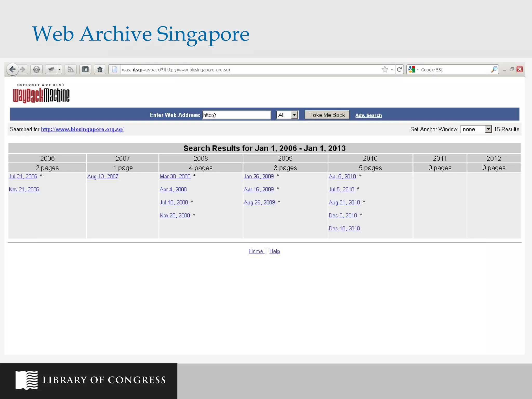Click the browser Back arrow button

[x=12, y=69]
